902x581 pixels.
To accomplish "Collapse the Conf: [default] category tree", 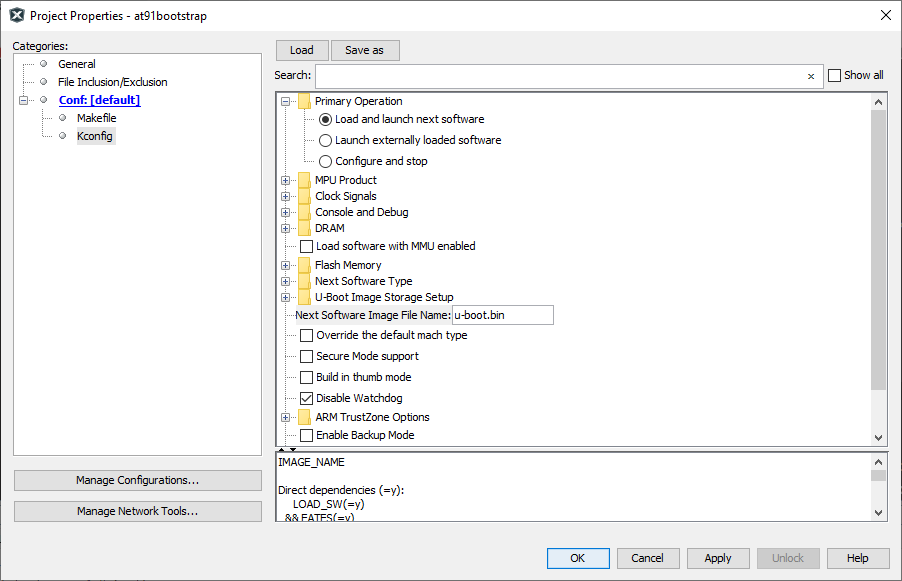I will tap(24, 100).
